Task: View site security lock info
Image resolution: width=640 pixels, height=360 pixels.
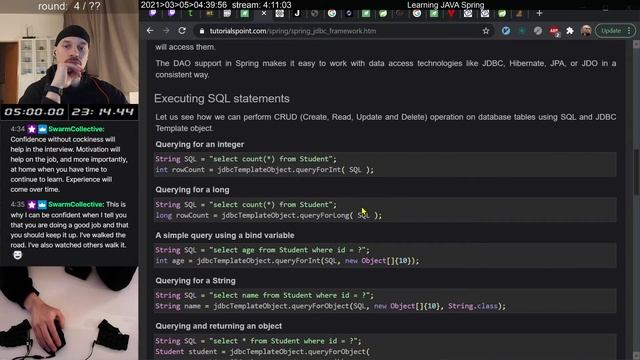Action: point(202,31)
